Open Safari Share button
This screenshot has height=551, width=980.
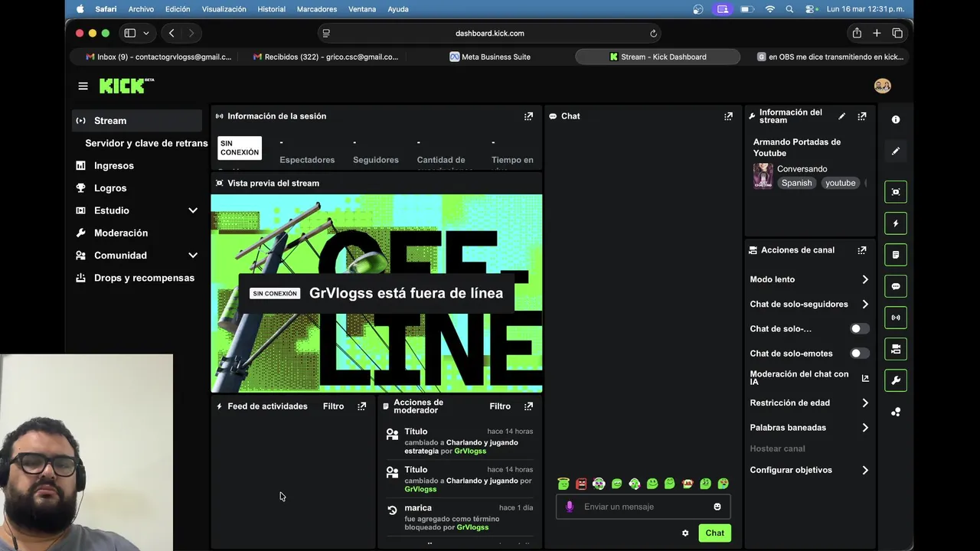[857, 33]
